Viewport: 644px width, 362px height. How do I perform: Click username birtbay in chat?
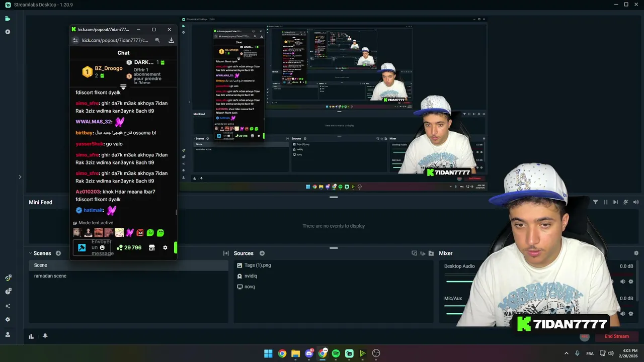pyautogui.click(x=84, y=133)
